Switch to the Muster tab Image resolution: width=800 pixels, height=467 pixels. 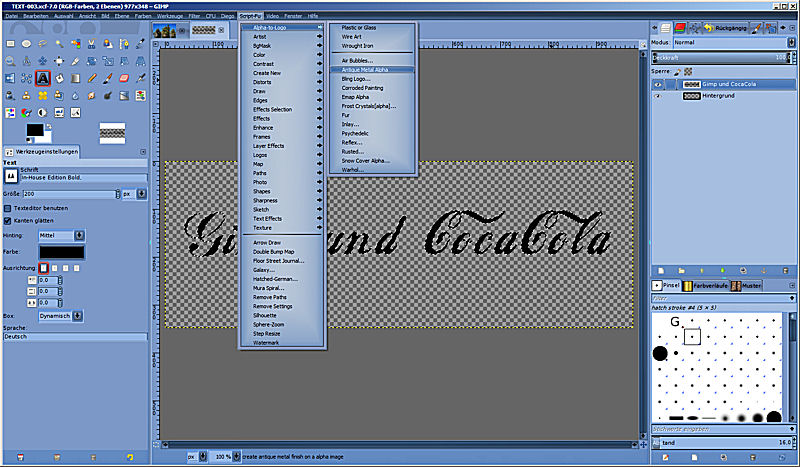(x=746, y=286)
